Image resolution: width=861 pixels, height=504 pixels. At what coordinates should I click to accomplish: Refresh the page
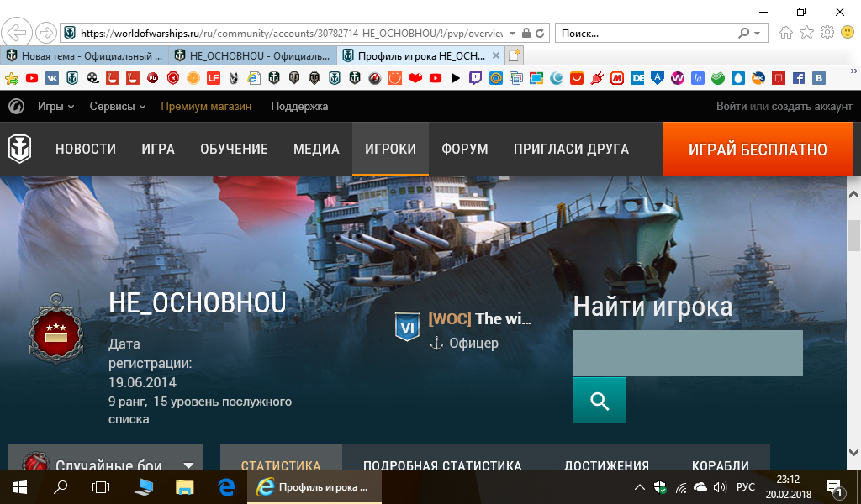[x=540, y=33]
